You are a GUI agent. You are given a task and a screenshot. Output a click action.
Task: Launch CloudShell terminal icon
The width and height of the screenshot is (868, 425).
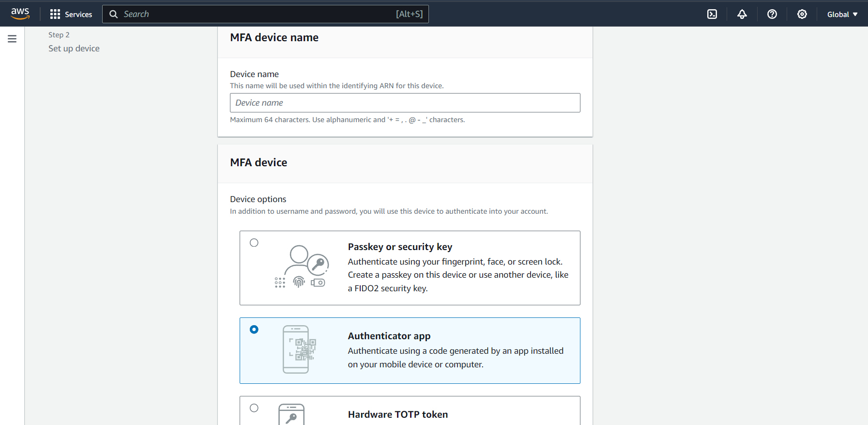click(x=712, y=15)
